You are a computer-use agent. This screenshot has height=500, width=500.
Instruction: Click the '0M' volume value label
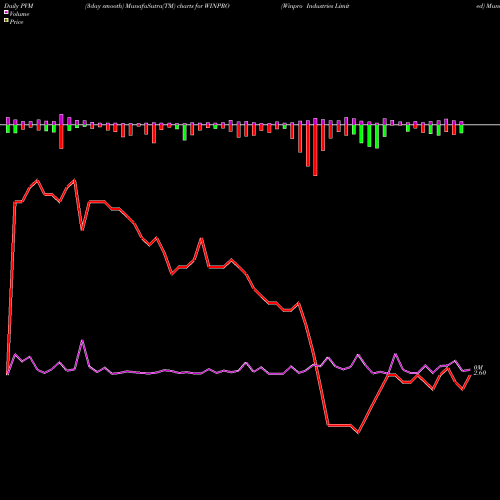pos(478,367)
